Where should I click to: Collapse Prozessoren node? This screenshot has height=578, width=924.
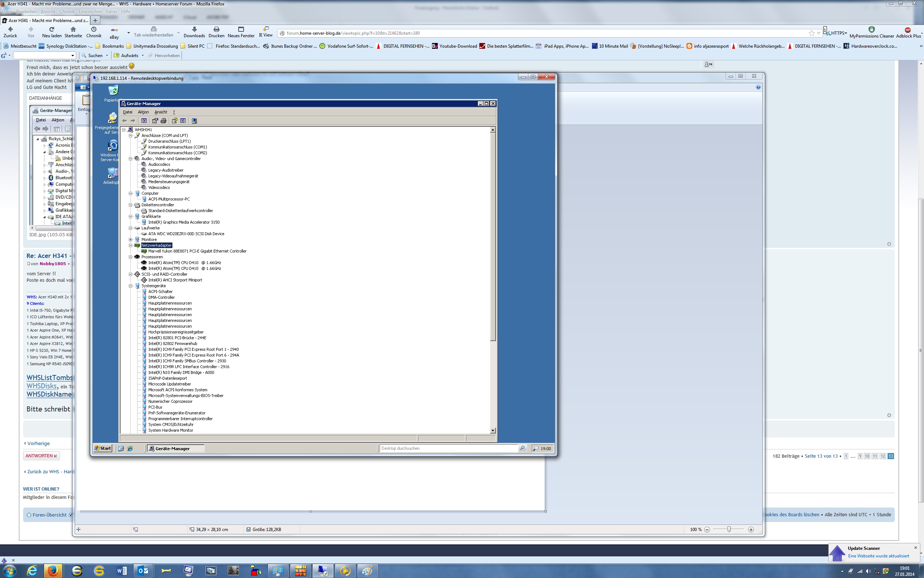click(x=131, y=257)
